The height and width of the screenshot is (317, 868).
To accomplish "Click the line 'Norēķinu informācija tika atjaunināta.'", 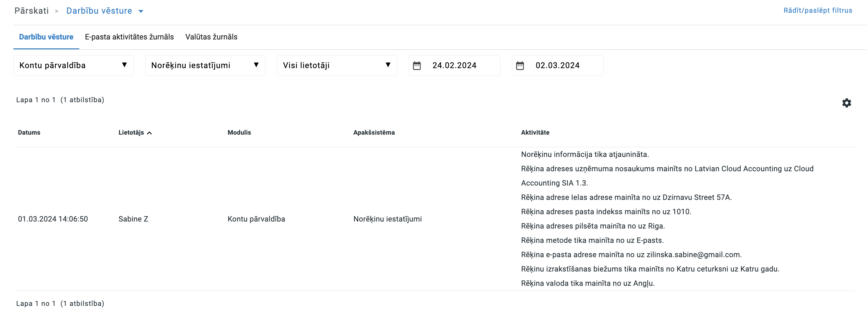I will pos(585,154).
